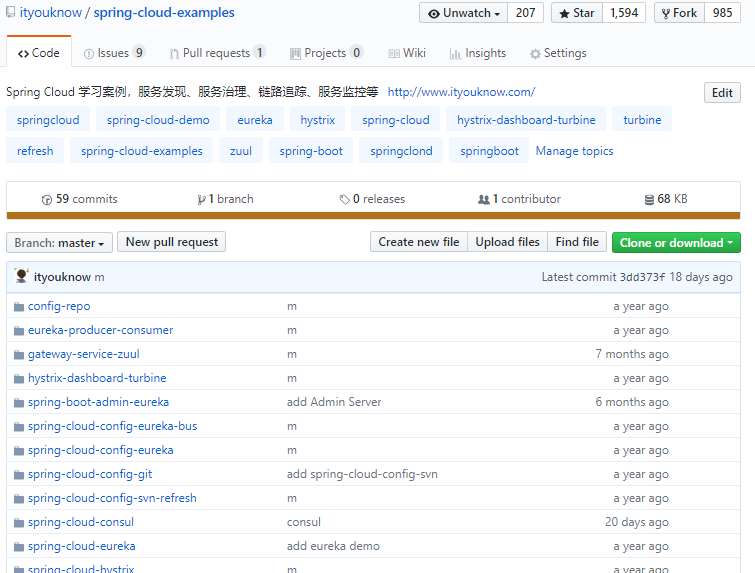
Task: Click the ityouknow owner link
Action: (51, 13)
